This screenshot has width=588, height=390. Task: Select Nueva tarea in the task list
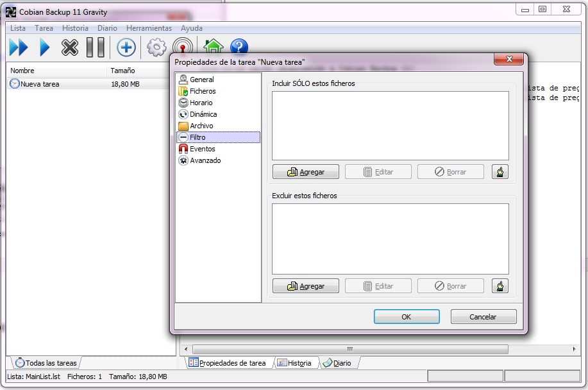point(40,84)
